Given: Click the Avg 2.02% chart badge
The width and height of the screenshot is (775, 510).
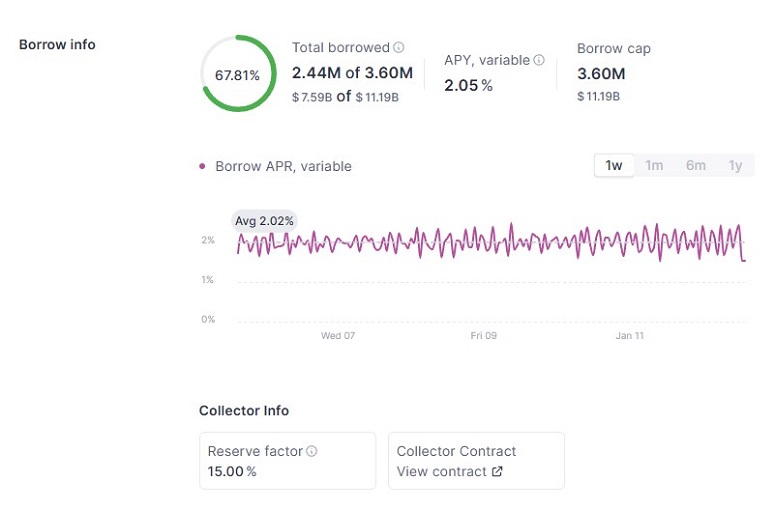Looking at the screenshot, I should [x=264, y=221].
